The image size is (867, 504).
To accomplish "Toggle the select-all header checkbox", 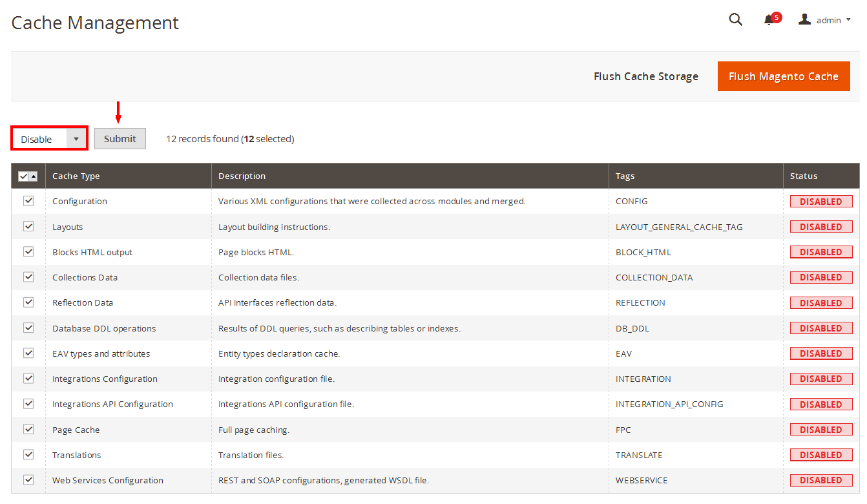I will 23,176.
